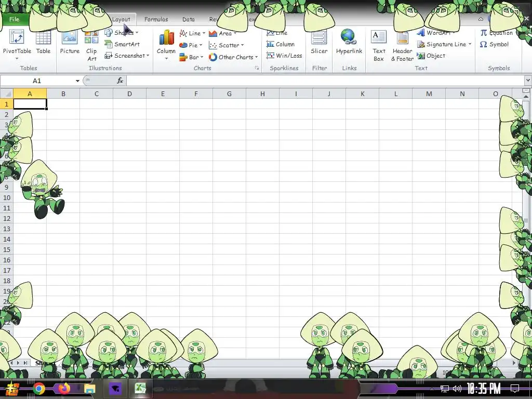
Task: Click the formula bar input
Action: [x=325, y=81]
